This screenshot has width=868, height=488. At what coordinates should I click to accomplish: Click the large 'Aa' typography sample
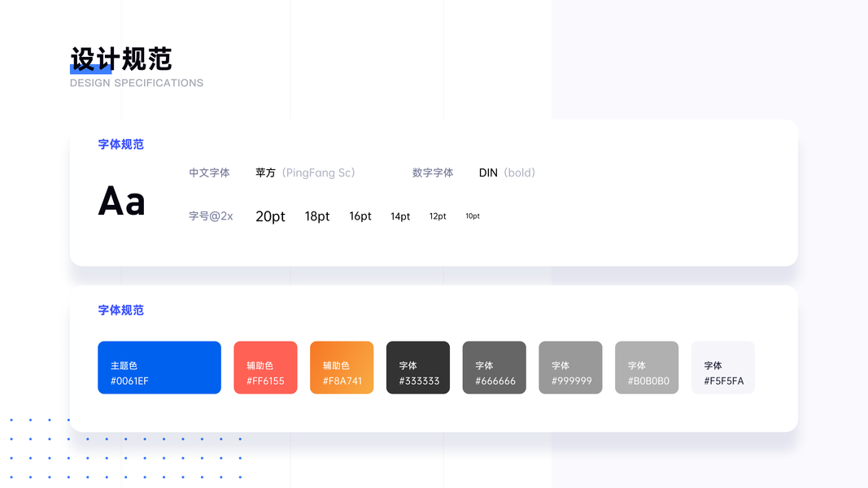(x=122, y=201)
